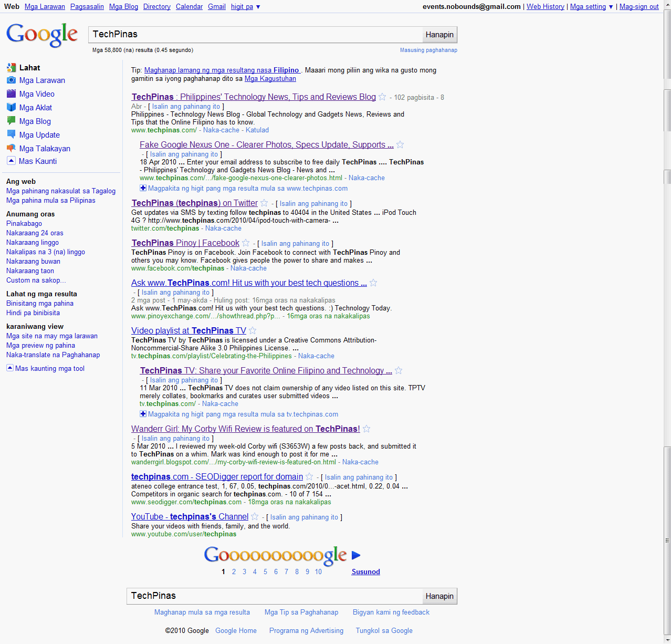Select the Binisitang mga pahina filter
This screenshot has width=671, height=644.
39,303
